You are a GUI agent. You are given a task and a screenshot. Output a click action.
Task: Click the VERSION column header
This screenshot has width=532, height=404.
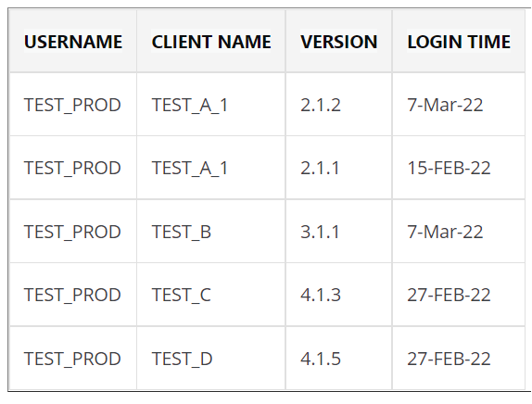point(338,42)
